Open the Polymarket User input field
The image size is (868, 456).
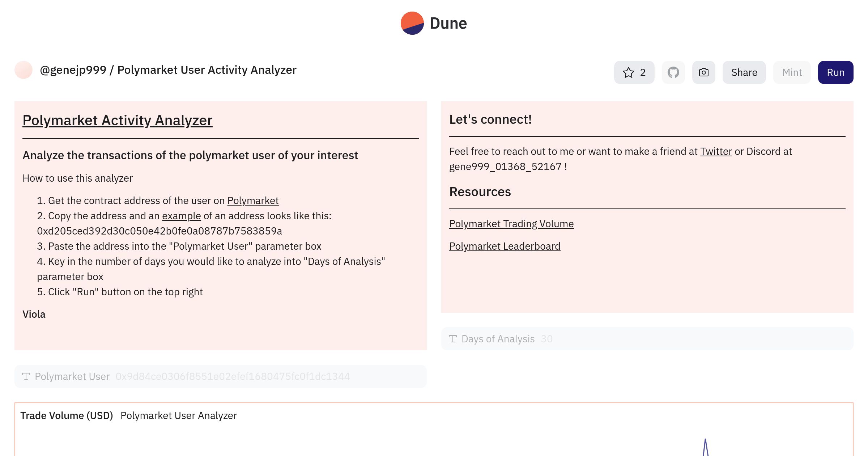point(233,376)
